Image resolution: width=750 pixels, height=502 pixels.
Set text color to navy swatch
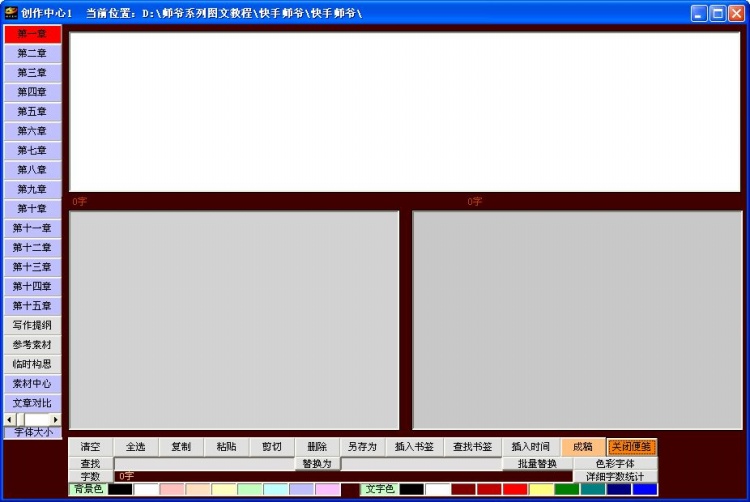(x=618, y=490)
